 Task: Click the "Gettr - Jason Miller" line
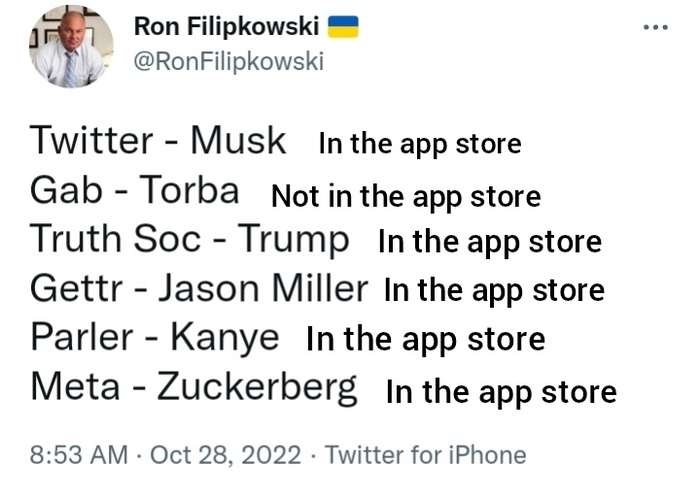point(198,288)
